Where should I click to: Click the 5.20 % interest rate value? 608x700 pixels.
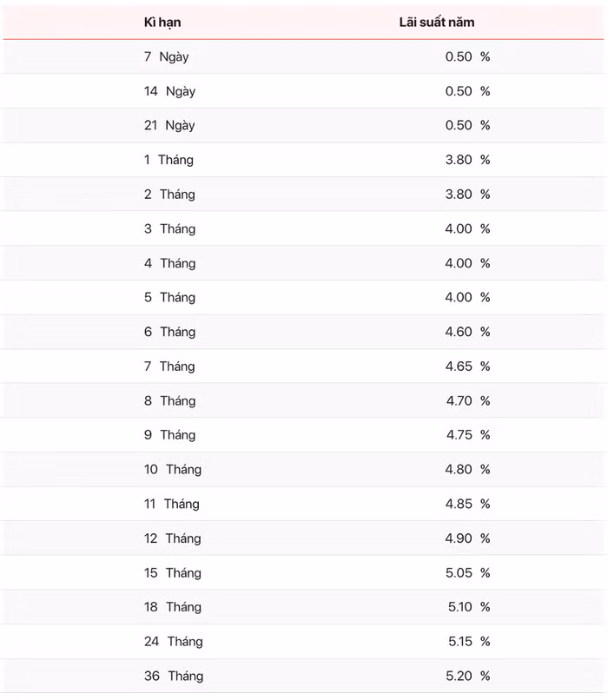click(x=469, y=676)
